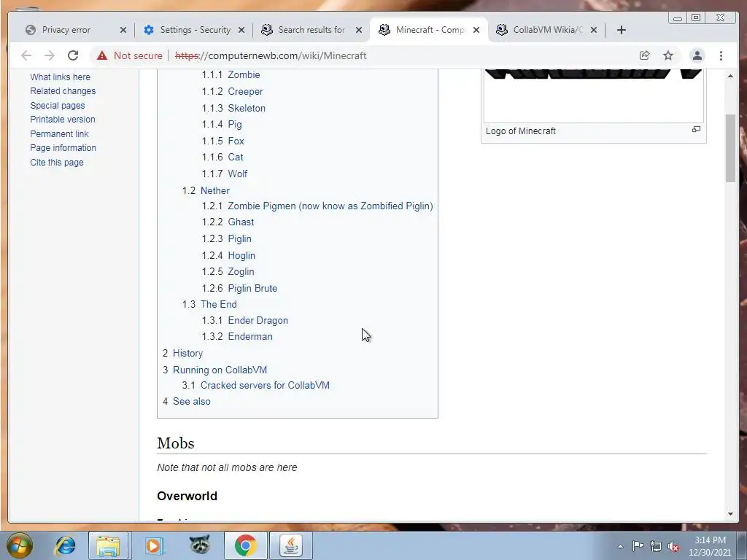Close the CollabVM Wikia tab
The height and width of the screenshot is (560, 747).
pos(594,30)
